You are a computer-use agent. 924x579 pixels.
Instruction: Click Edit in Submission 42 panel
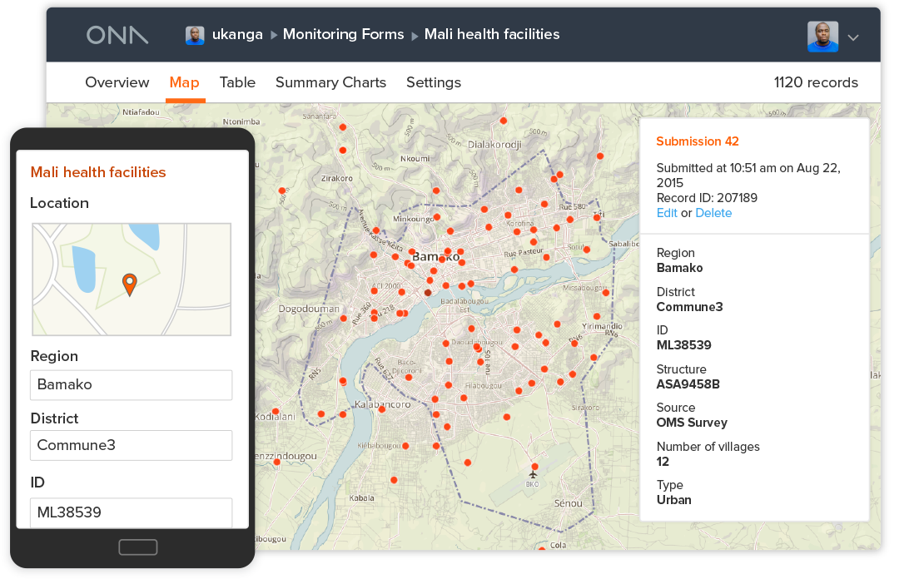coord(667,213)
